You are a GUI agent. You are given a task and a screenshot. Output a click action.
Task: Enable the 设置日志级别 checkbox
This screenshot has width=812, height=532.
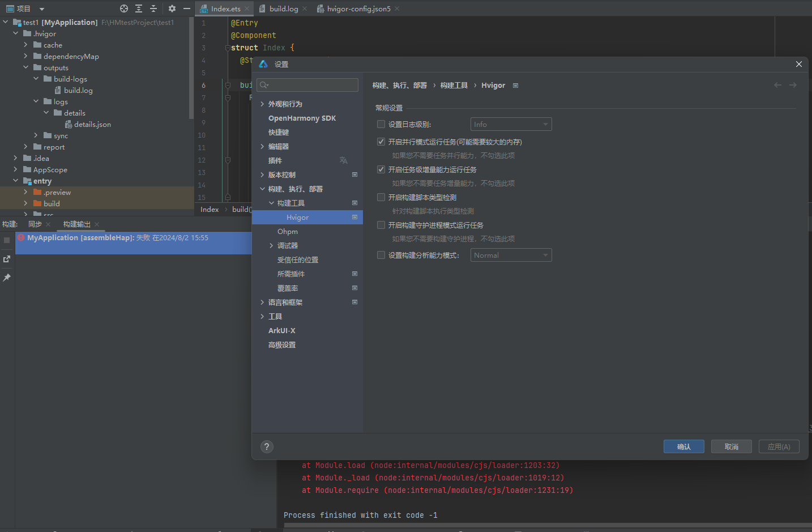[381, 124]
